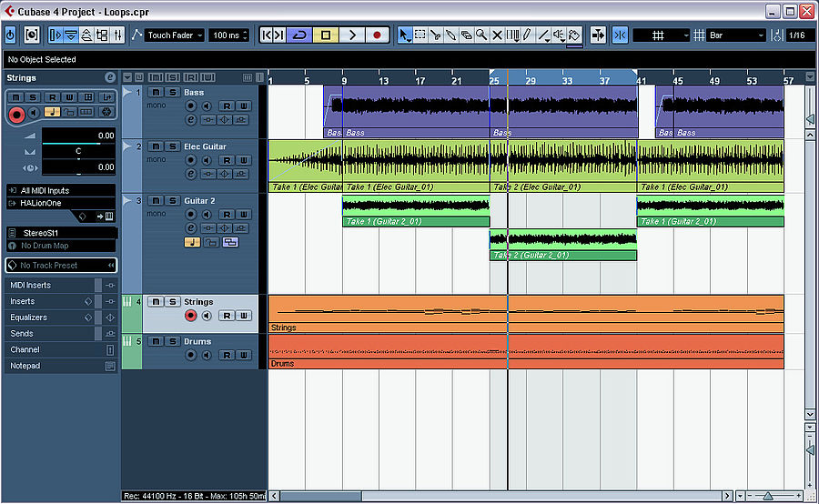Start playback with the Play button
The height and width of the screenshot is (504, 819).
(x=351, y=35)
